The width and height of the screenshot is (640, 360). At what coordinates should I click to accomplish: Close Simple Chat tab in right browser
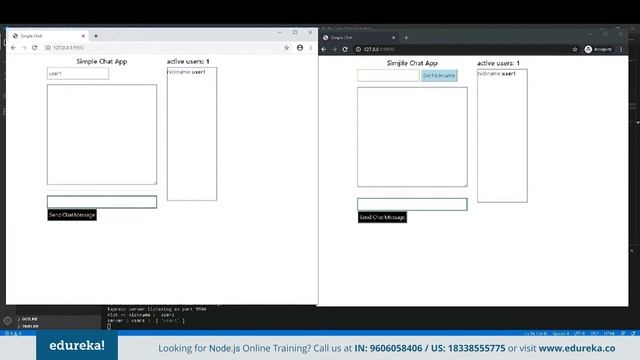(x=393, y=38)
